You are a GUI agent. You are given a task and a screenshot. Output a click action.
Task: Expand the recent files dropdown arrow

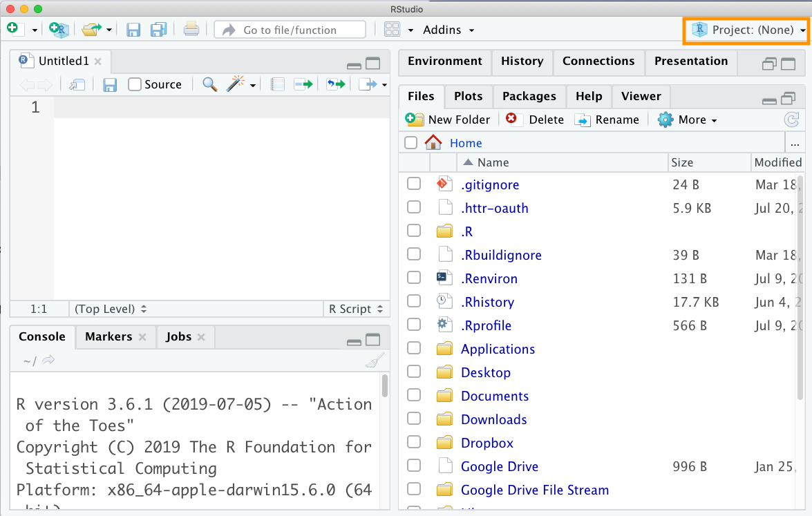pyautogui.click(x=108, y=30)
